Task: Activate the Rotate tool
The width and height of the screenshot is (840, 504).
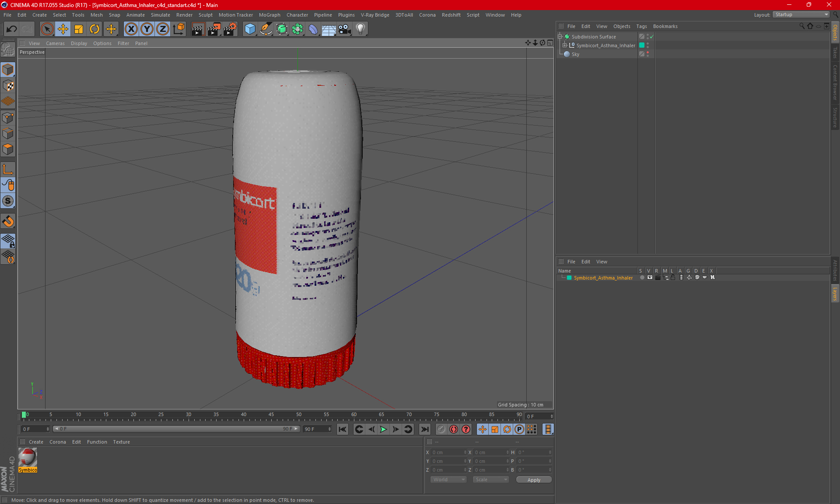Action: [x=94, y=29]
